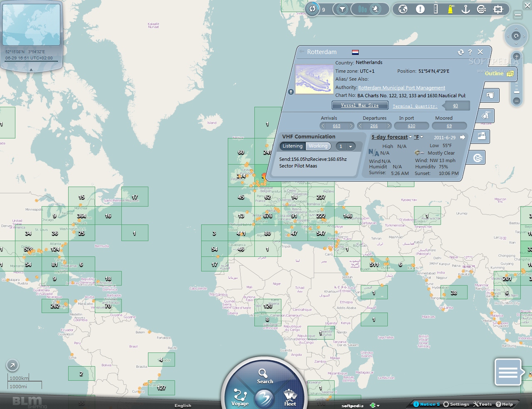This screenshot has width=532, height=409.
Task: Open the crane terminal side tab
Action: (485, 116)
